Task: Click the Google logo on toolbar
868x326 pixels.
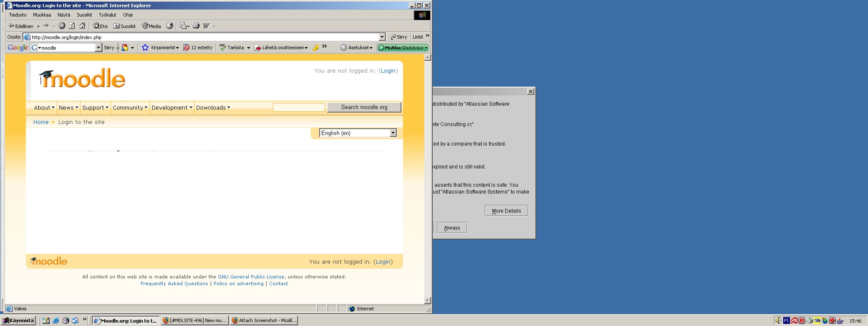Action: point(18,48)
